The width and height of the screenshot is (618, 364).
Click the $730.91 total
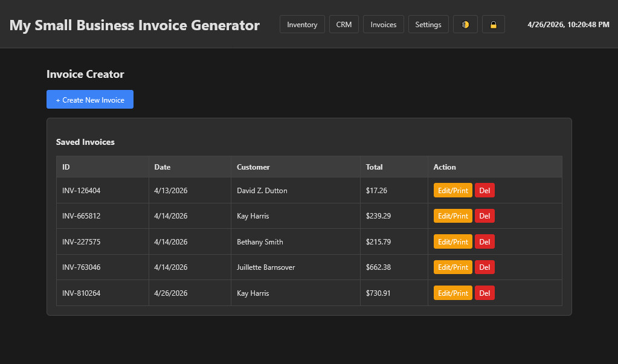pyautogui.click(x=378, y=293)
